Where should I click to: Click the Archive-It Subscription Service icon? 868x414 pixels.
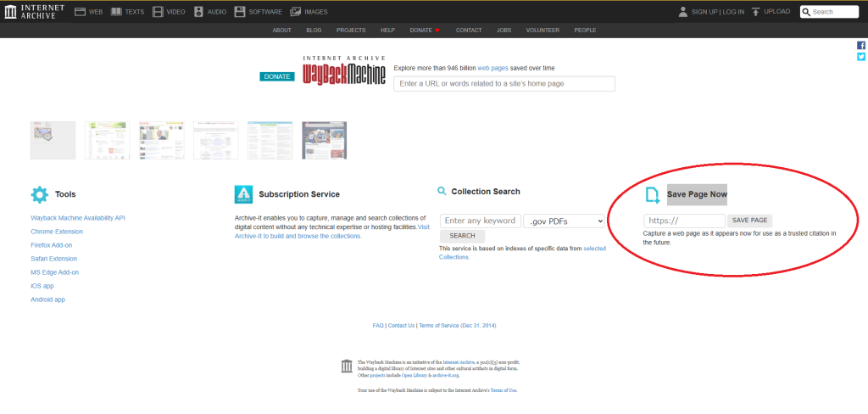pos(243,194)
